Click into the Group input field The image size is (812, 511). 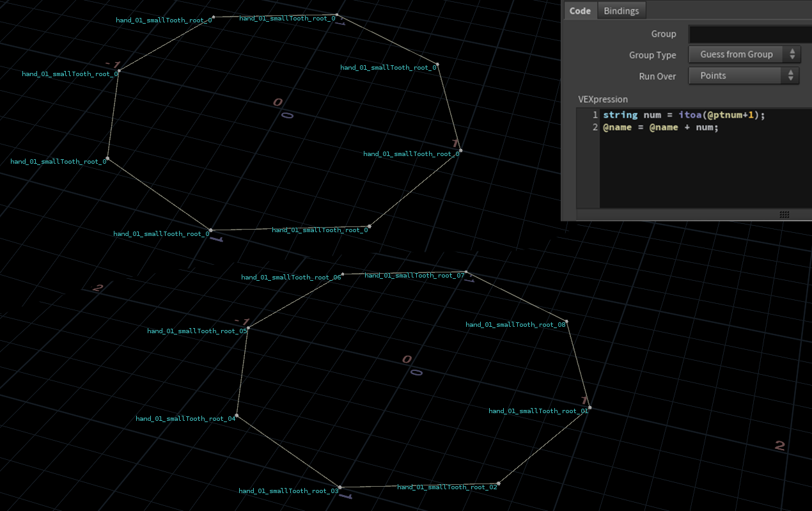point(749,35)
